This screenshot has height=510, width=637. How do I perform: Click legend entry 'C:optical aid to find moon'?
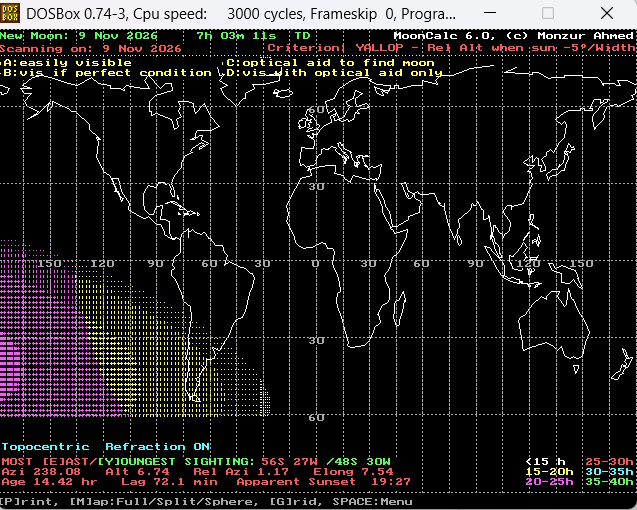(331, 63)
